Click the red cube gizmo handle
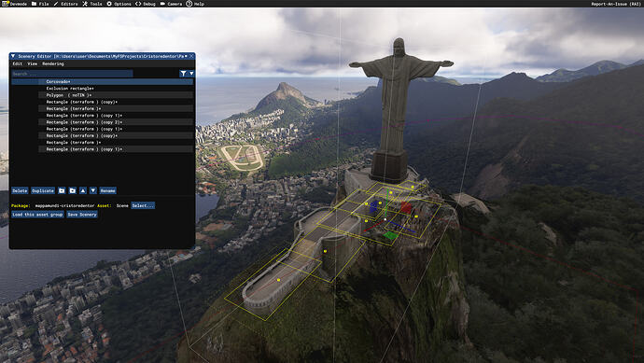The width and height of the screenshot is (644, 363). coord(406,207)
